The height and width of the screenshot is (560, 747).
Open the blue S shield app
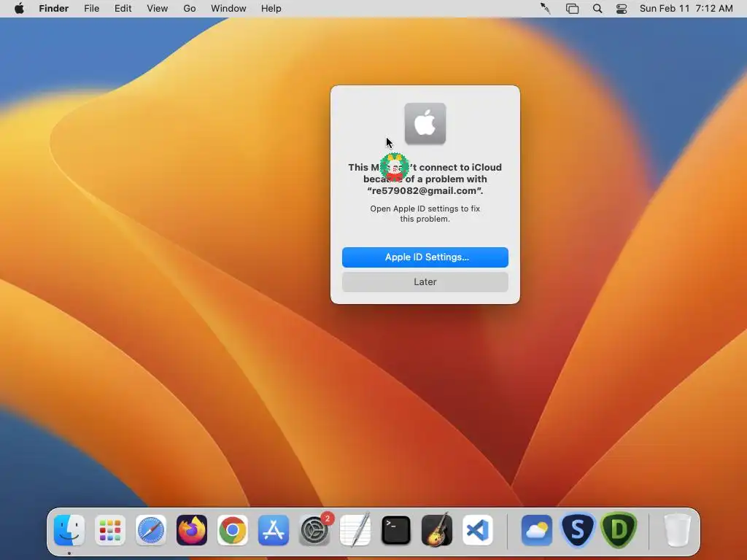(x=578, y=530)
